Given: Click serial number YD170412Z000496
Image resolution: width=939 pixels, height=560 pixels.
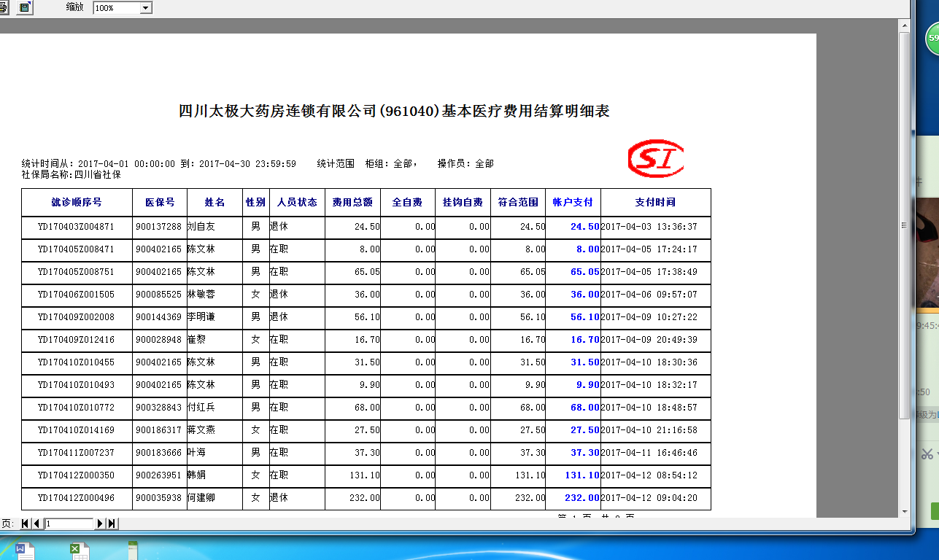Looking at the screenshot, I should [77, 498].
